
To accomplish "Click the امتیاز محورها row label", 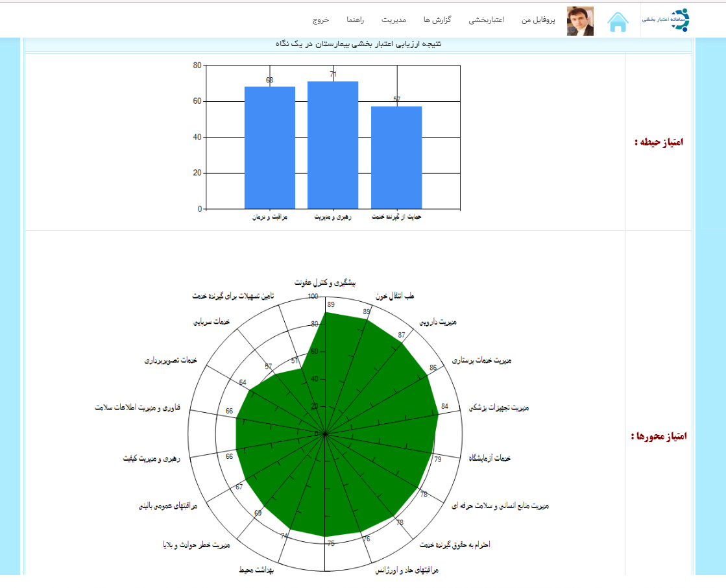I will pos(659,436).
